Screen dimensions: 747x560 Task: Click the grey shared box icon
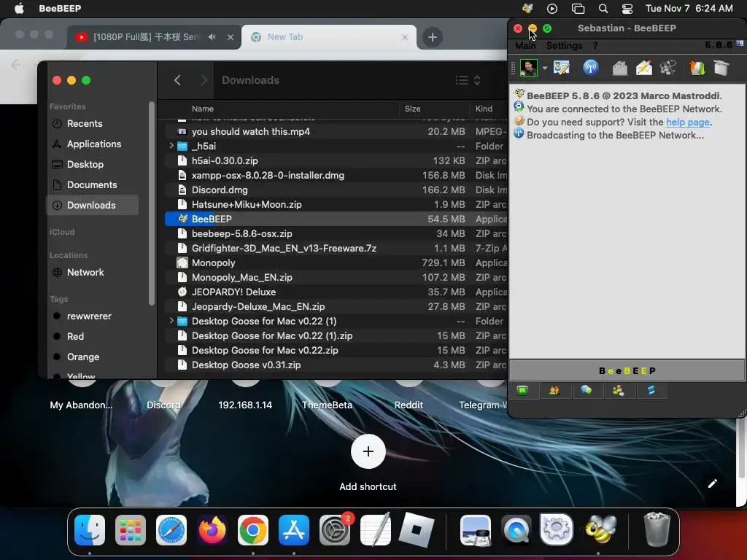point(721,68)
